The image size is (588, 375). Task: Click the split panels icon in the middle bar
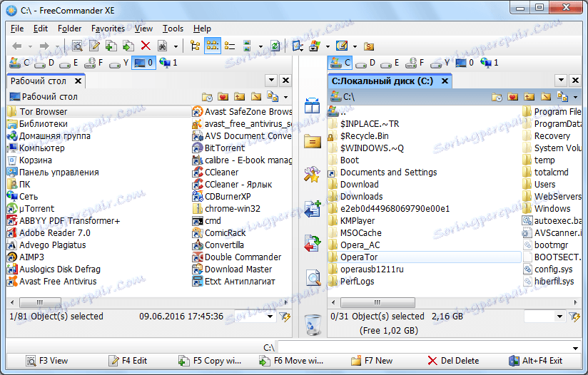312,106
